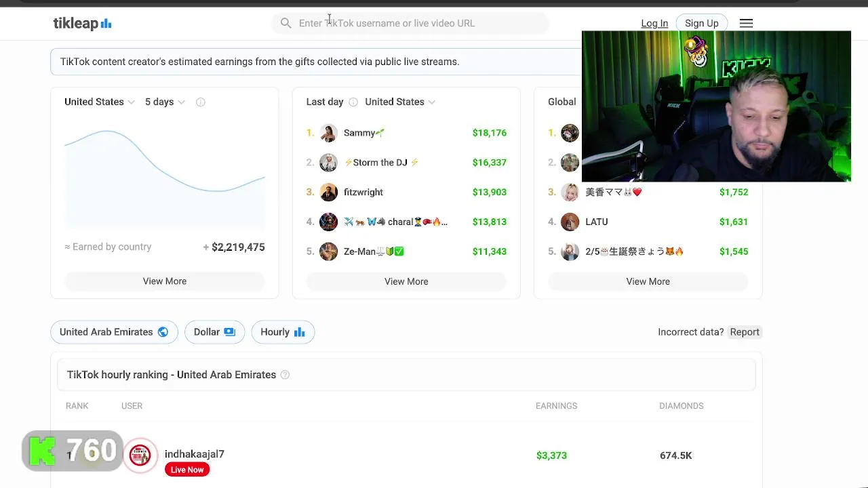Click the help icon beside hourly ranking title
Image resolution: width=868 pixels, height=488 pixels.
[285, 375]
